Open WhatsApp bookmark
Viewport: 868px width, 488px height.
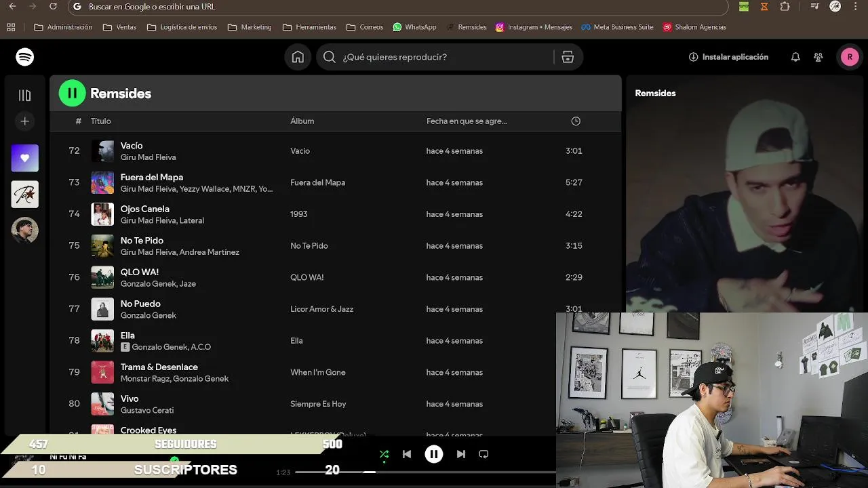(x=414, y=27)
